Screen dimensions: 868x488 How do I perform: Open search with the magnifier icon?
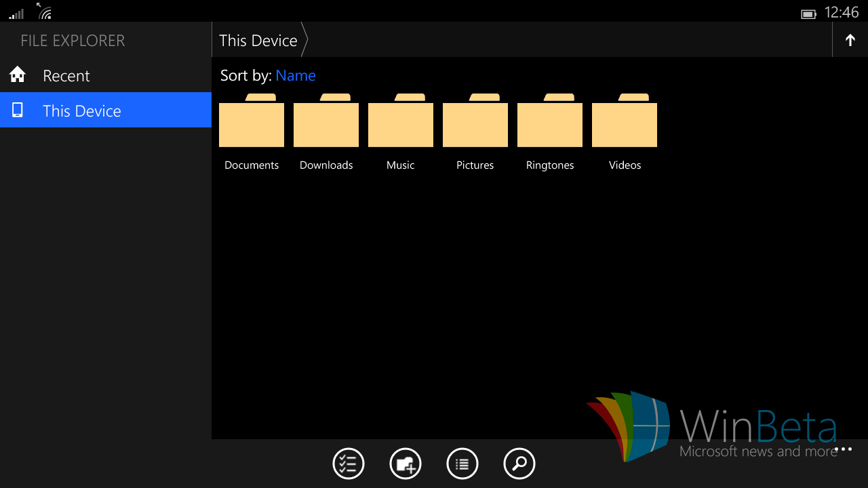(x=519, y=464)
